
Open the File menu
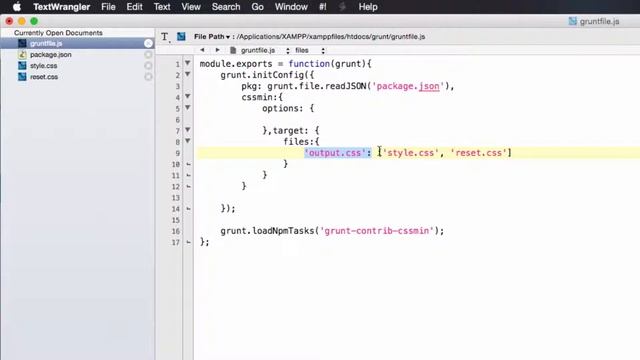108,7
